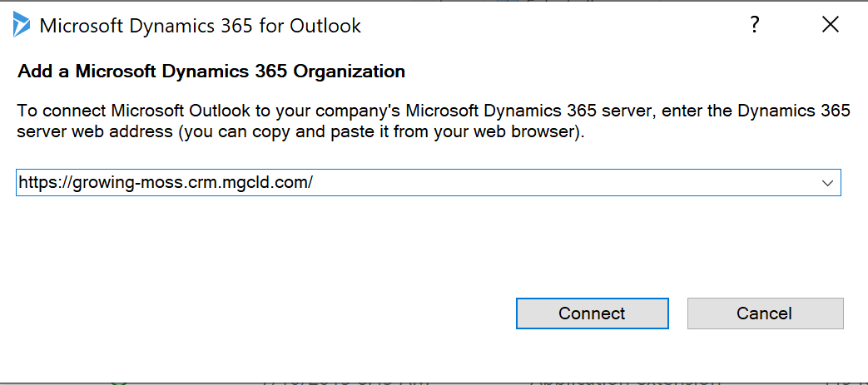Open help with the question mark button
This screenshot has width=868, height=385.
pyautogui.click(x=755, y=25)
